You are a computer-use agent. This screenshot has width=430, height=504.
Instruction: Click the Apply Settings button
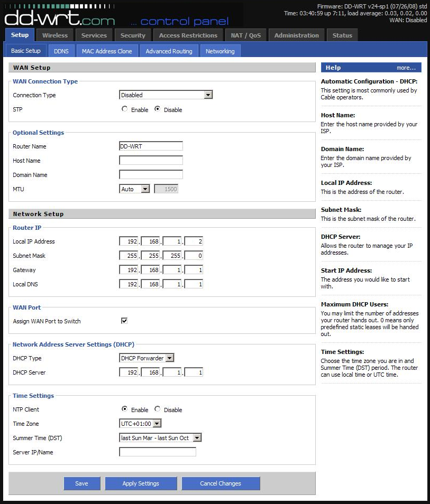(x=141, y=483)
